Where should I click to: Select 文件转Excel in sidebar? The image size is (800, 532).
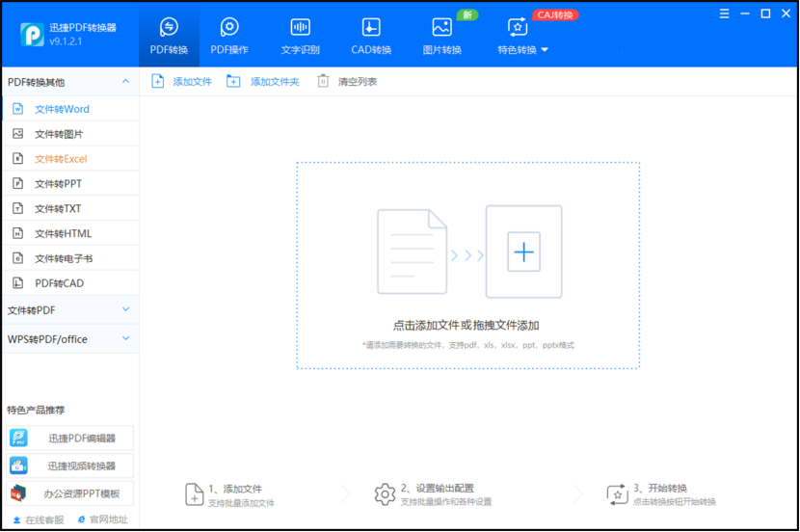tap(70, 159)
